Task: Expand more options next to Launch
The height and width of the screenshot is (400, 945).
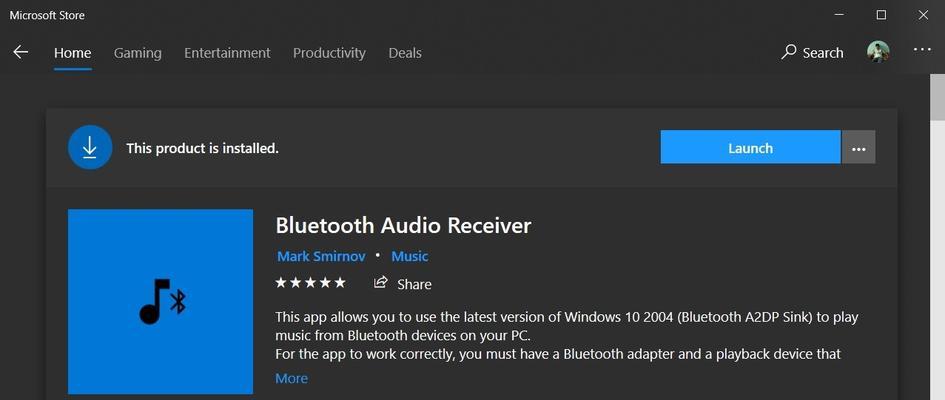Action: click(x=858, y=147)
